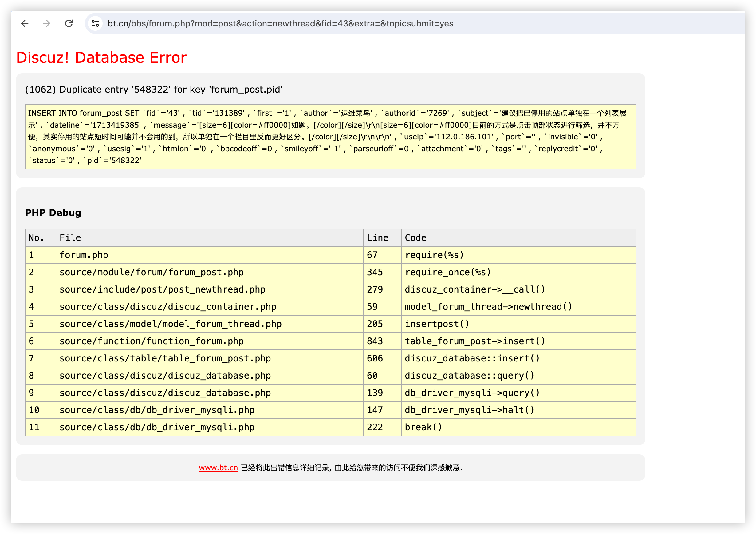
Task: Click discuz_database::insert() code cell
Action: 519,358
